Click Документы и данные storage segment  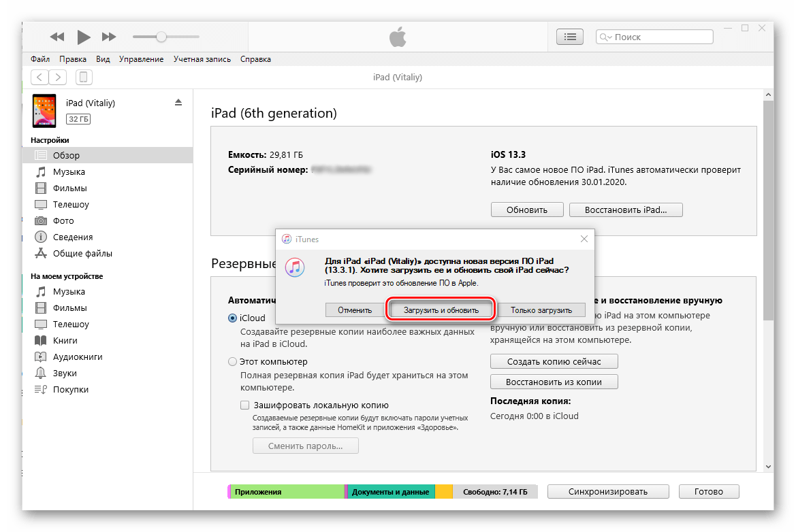coord(391,491)
